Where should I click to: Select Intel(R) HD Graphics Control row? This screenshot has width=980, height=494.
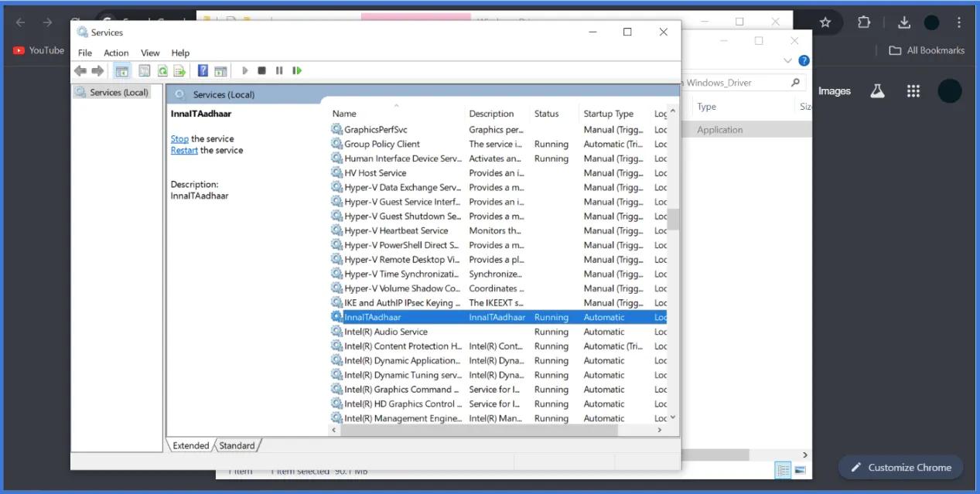coord(498,404)
